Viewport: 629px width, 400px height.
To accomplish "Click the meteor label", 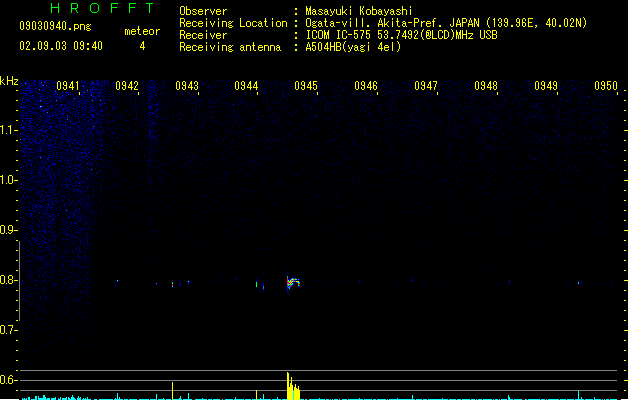I will pyautogui.click(x=142, y=31).
